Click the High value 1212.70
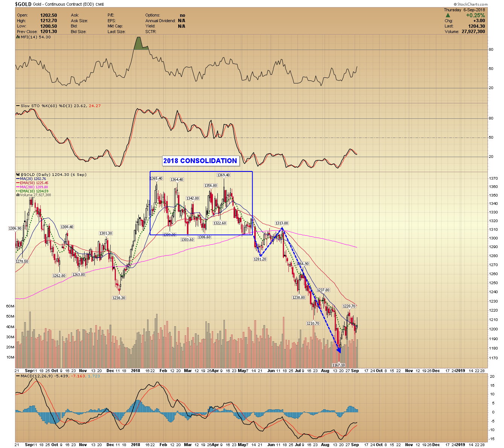The width and height of the screenshot is (504, 448). click(49, 21)
